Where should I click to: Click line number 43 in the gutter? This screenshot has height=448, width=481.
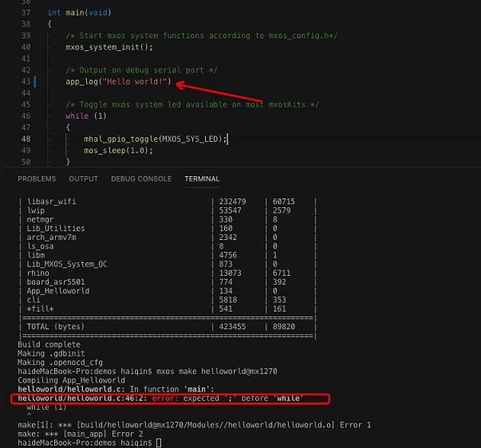26,81
